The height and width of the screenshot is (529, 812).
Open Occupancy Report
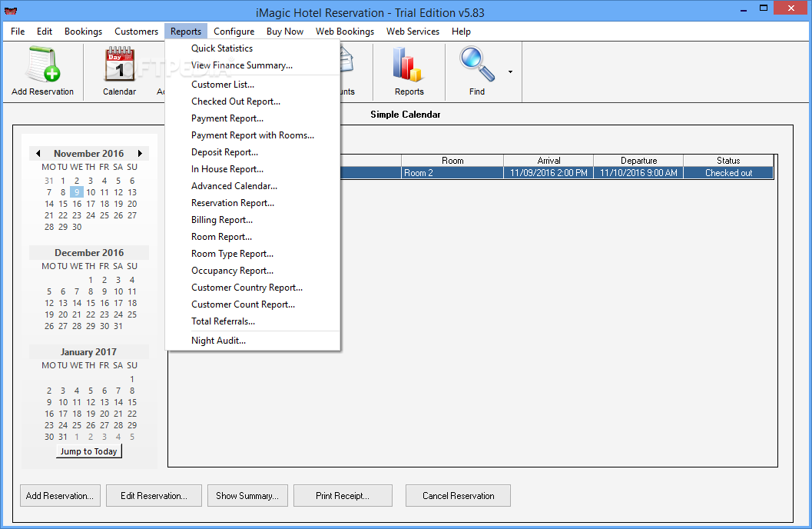click(x=253, y=271)
